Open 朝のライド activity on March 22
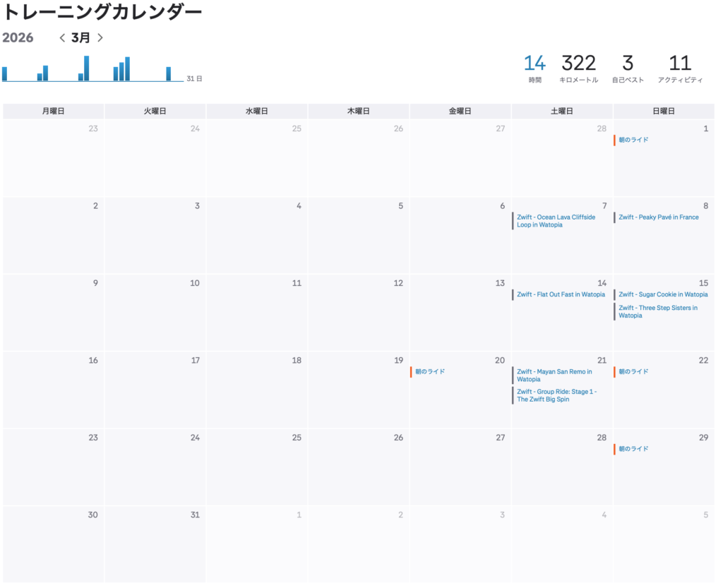The image size is (723, 588). pyautogui.click(x=633, y=372)
